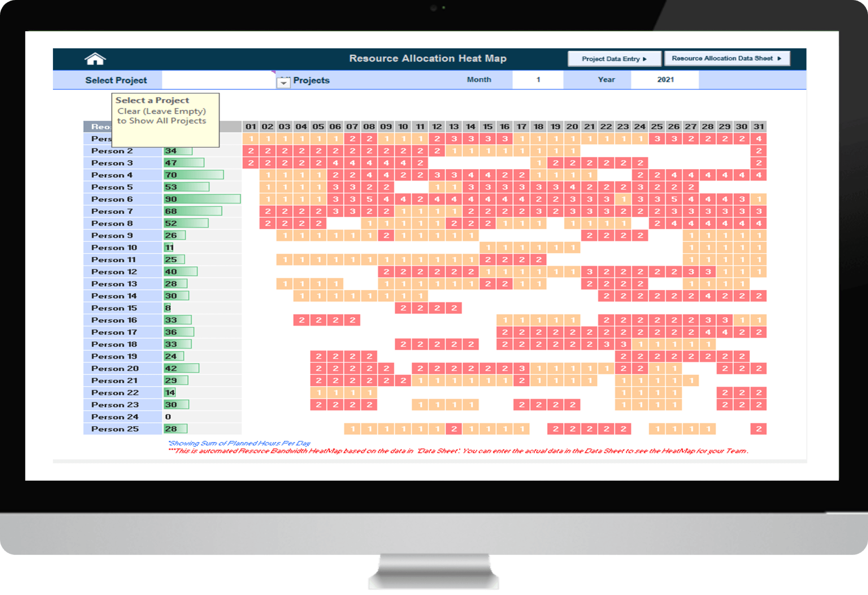Click day 01 column header

(250, 127)
